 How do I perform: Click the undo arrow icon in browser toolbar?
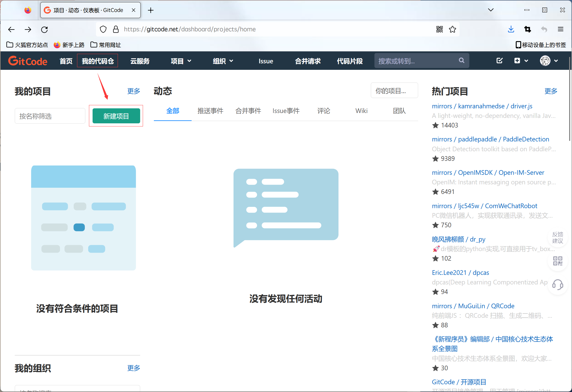(x=544, y=29)
